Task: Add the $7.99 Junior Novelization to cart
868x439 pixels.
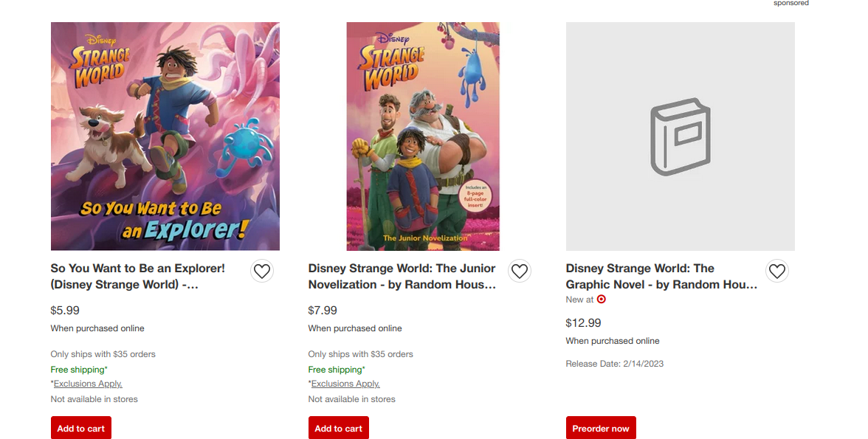Action: [338, 428]
